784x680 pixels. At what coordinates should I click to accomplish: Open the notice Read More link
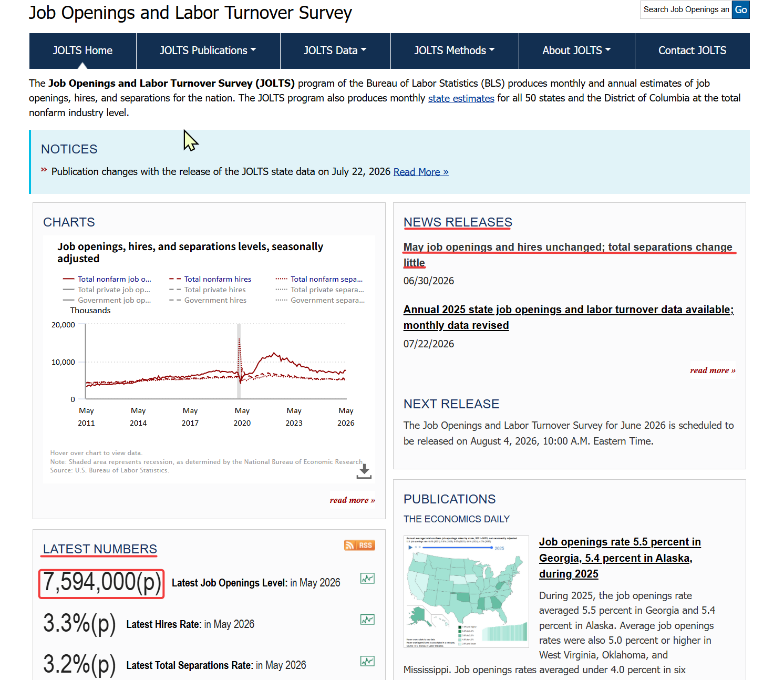coord(421,172)
